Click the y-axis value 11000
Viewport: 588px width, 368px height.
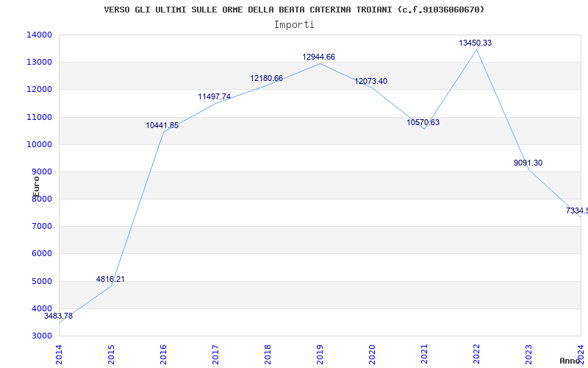click(39, 117)
